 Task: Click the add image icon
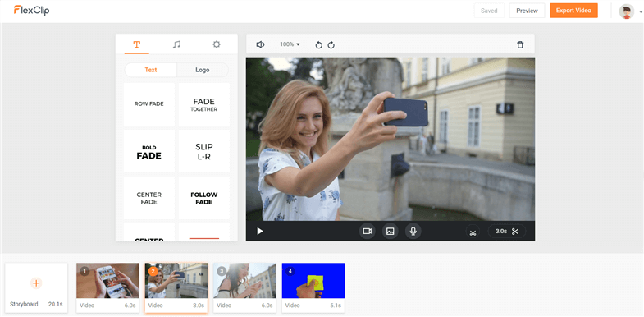pyautogui.click(x=391, y=232)
